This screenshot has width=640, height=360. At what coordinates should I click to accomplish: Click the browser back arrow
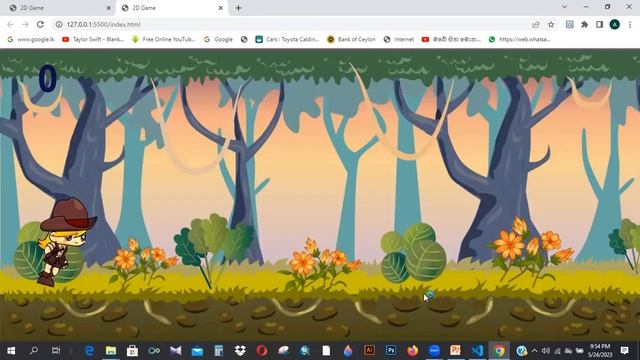(10, 24)
